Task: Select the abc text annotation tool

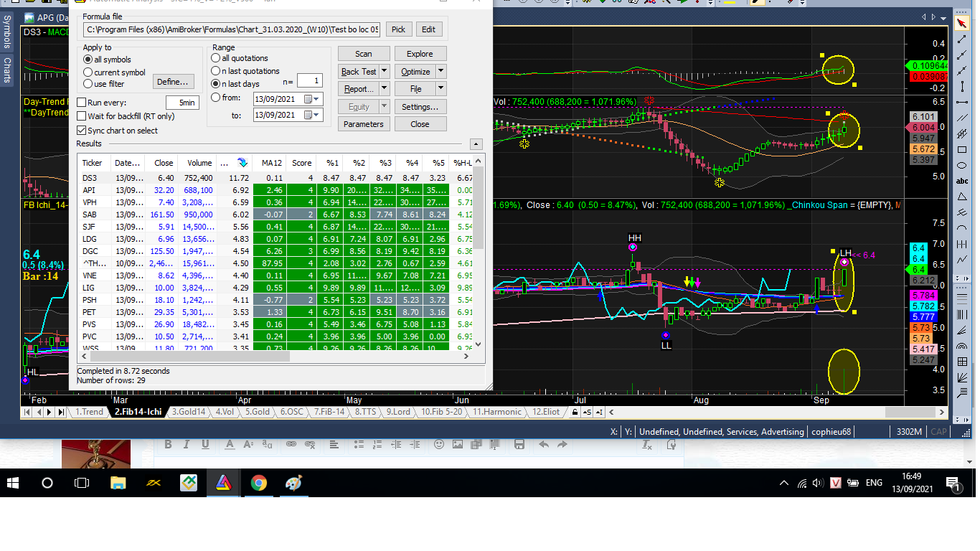Action: (x=962, y=181)
